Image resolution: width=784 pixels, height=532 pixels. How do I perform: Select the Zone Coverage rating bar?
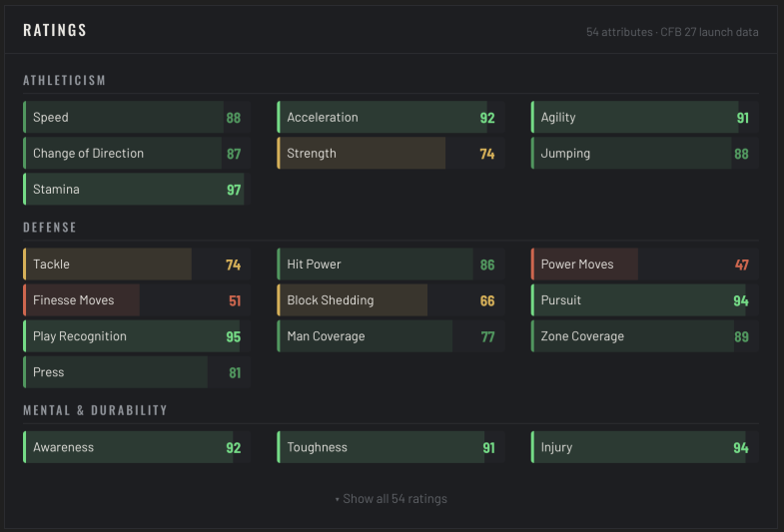point(644,336)
